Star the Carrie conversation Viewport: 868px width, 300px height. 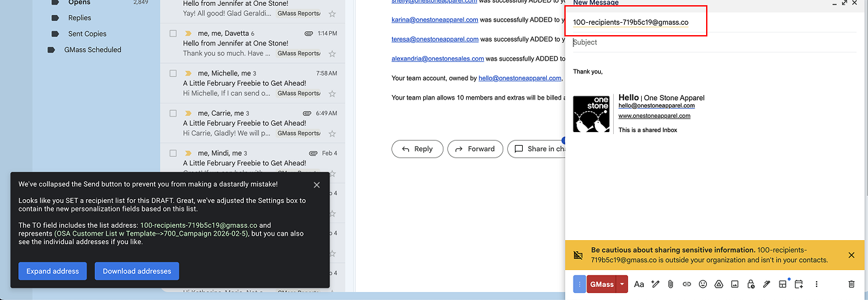(x=332, y=133)
